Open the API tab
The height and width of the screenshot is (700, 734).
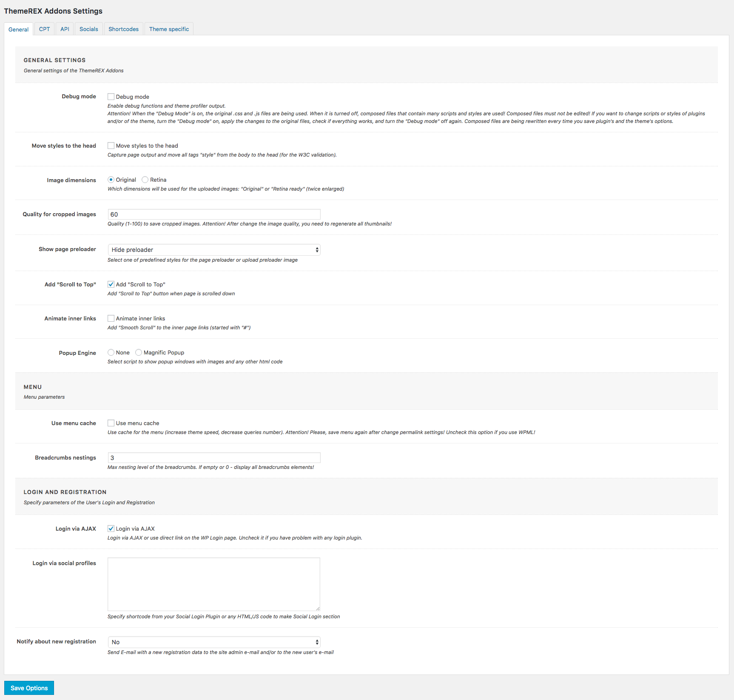[65, 29]
